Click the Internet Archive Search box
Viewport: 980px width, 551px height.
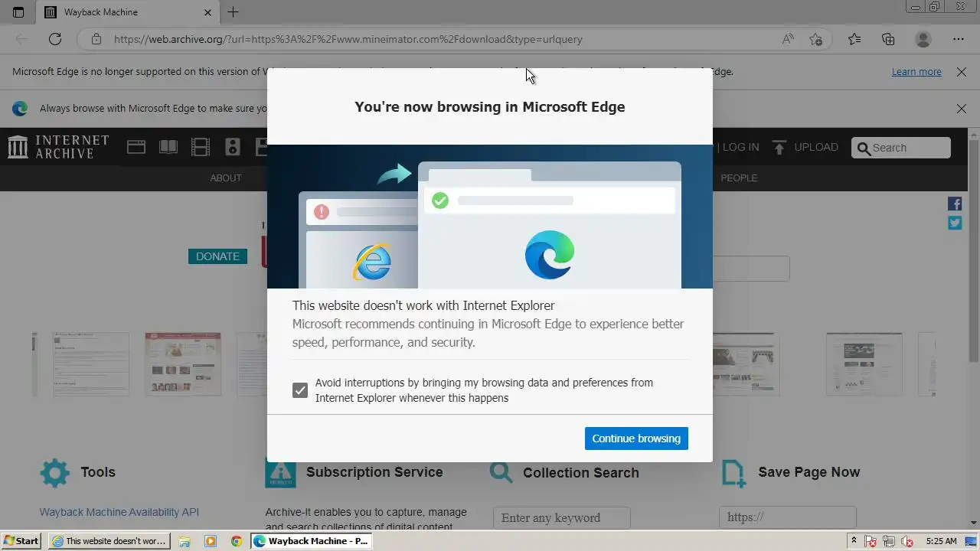[x=901, y=148]
